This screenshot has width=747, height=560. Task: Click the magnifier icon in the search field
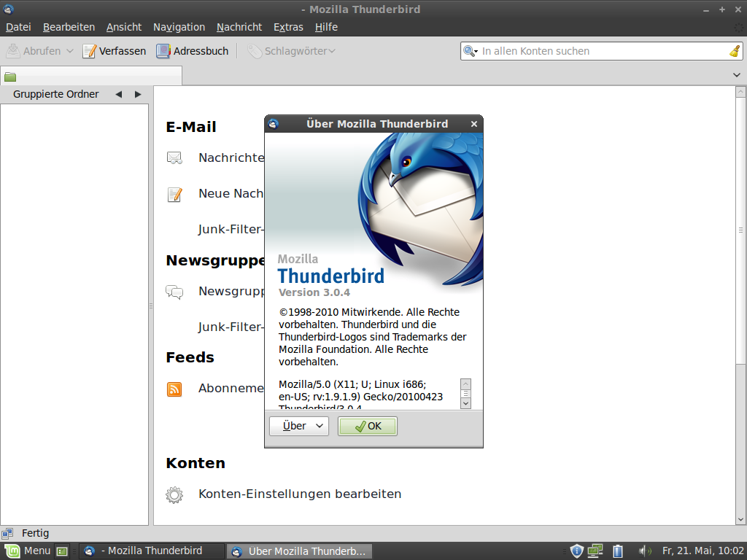[469, 50]
